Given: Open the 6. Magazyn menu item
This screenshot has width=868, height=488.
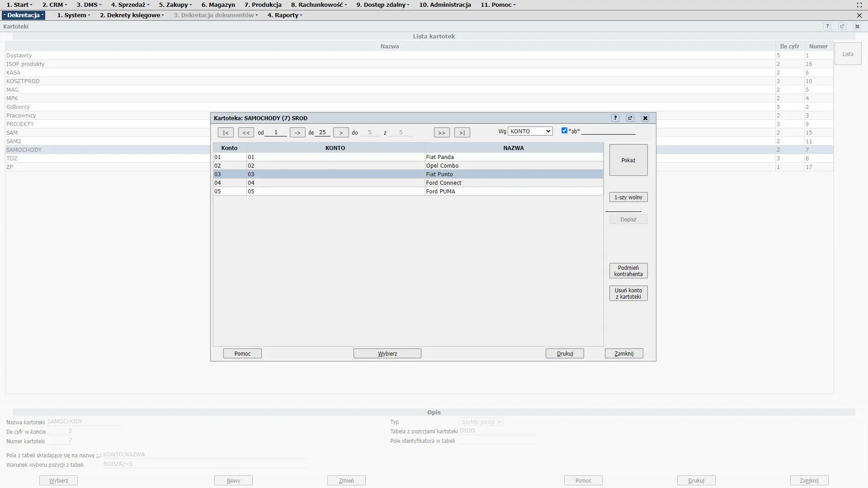Looking at the screenshot, I should [218, 5].
